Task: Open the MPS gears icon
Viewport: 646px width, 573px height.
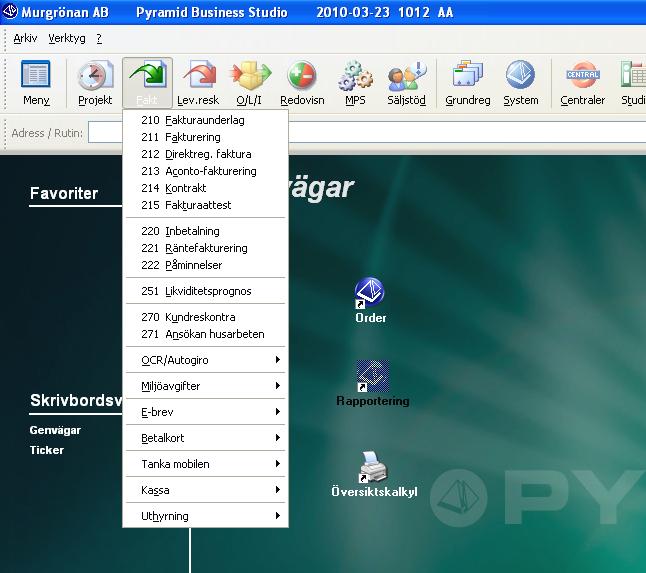Action: [355, 83]
